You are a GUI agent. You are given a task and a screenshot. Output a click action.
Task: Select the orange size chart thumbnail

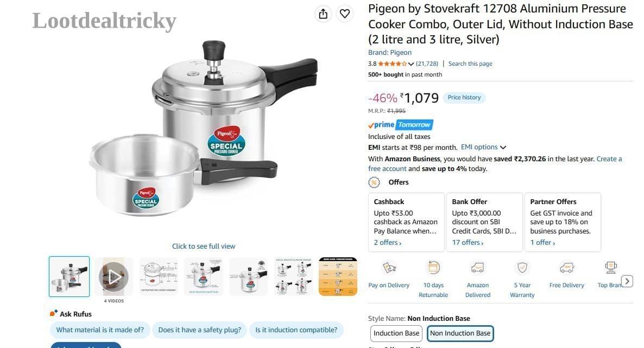(338, 276)
